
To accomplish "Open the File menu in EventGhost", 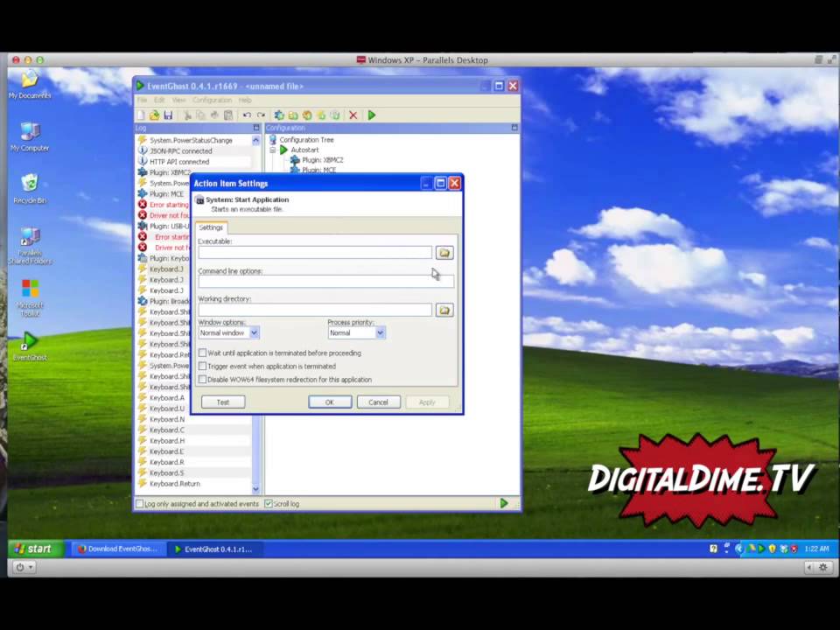I will pos(142,100).
